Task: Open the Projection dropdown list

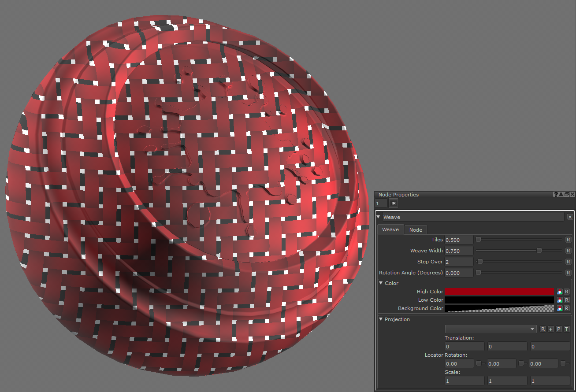Action: pyautogui.click(x=491, y=329)
